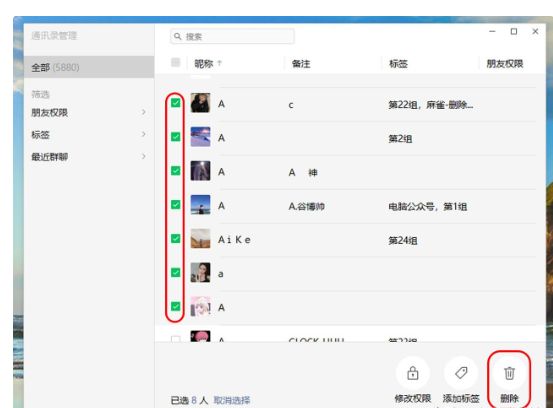Click the anime avatar of last checked contact
Screen dimensions: 553x408
click(x=200, y=306)
